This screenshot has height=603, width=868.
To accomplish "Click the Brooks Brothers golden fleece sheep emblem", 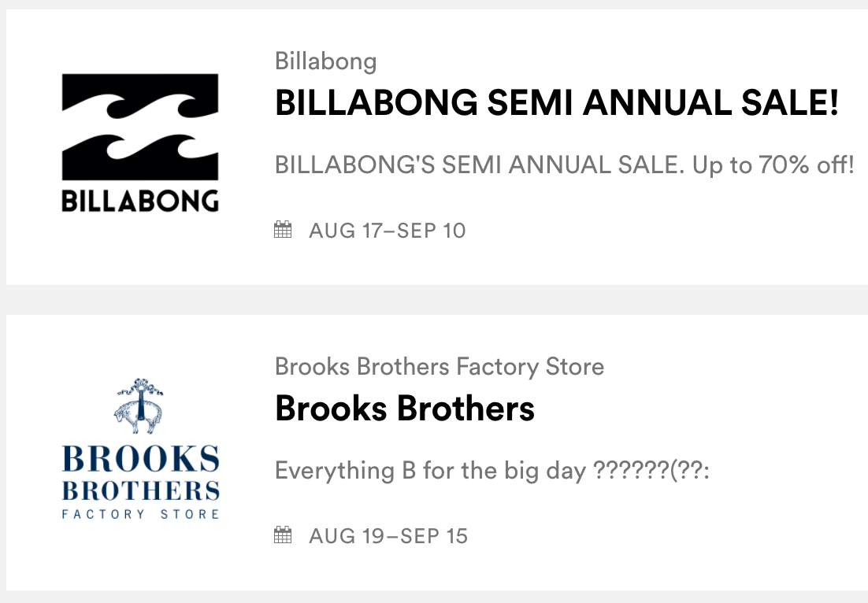I will coord(139,407).
